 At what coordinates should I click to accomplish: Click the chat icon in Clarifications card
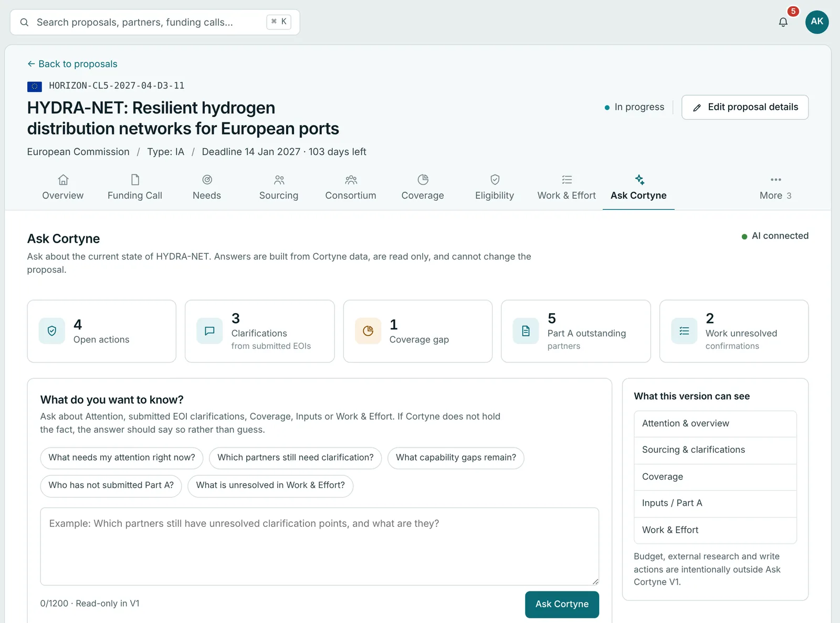click(x=209, y=331)
